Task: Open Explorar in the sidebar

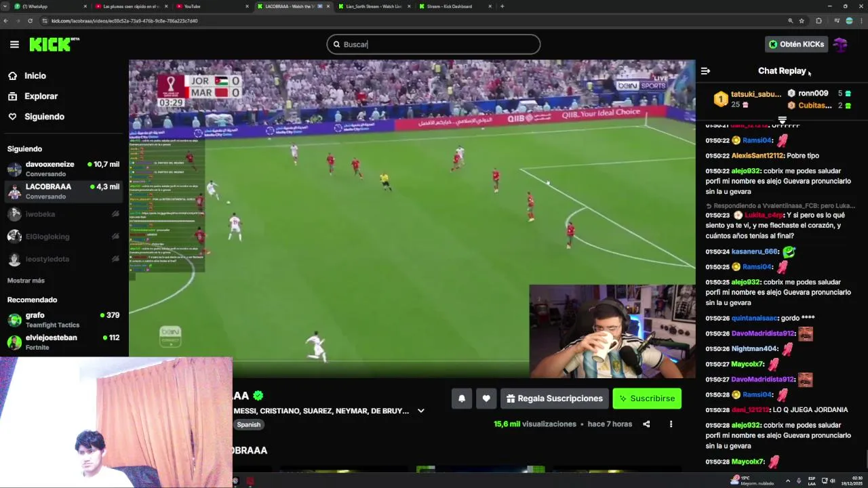Action: (41, 96)
